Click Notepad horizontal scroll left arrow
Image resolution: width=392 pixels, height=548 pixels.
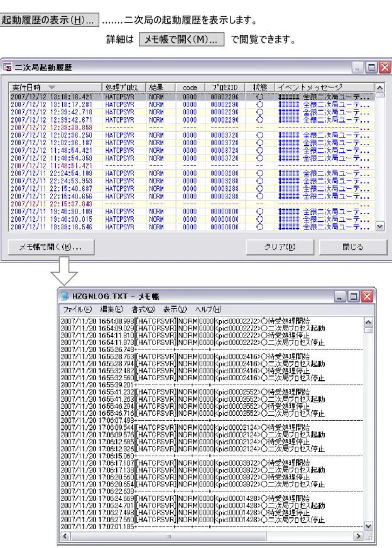tap(65, 536)
